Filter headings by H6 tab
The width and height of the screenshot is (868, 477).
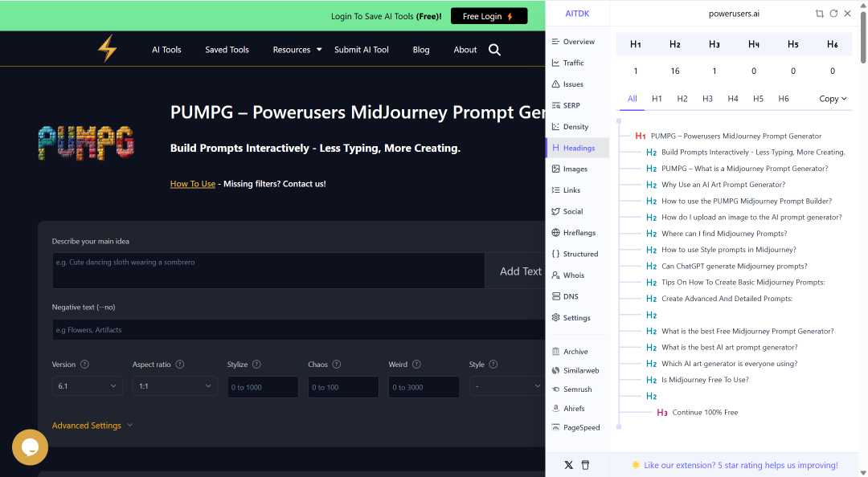point(784,99)
